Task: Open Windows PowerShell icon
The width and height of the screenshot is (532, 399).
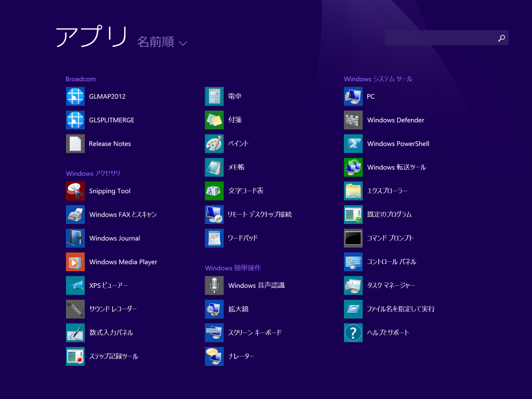Action: click(x=353, y=143)
